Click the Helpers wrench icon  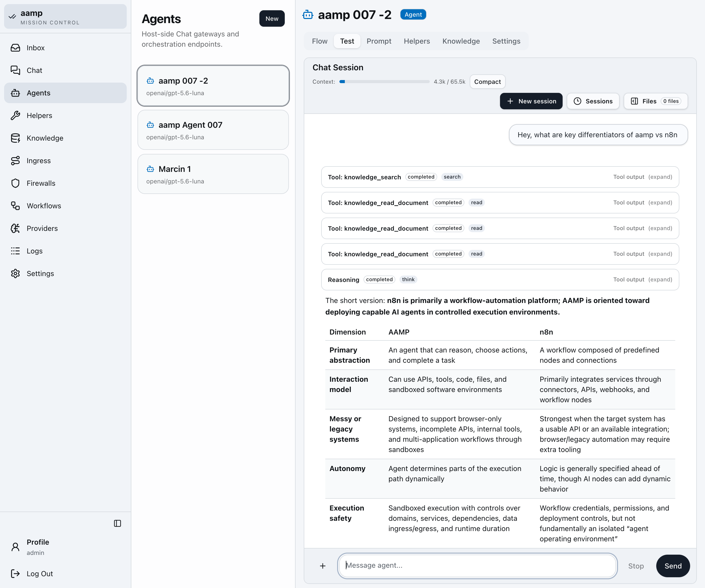pyautogui.click(x=15, y=115)
